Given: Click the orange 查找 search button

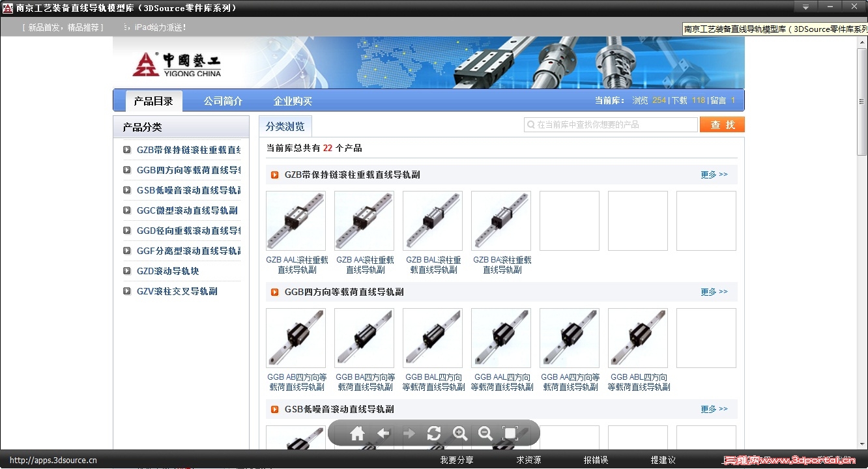Looking at the screenshot, I should pos(722,124).
